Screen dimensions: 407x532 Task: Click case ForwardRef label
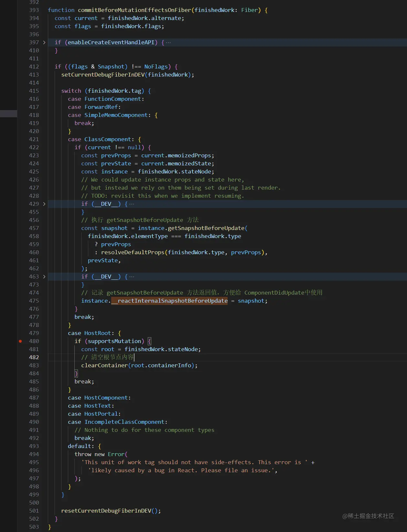coord(94,107)
